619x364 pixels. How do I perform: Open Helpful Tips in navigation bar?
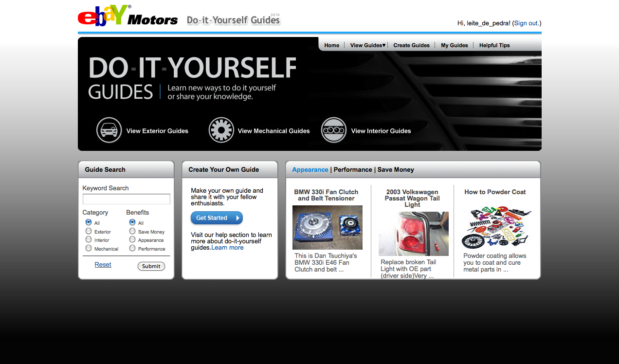[494, 45]
